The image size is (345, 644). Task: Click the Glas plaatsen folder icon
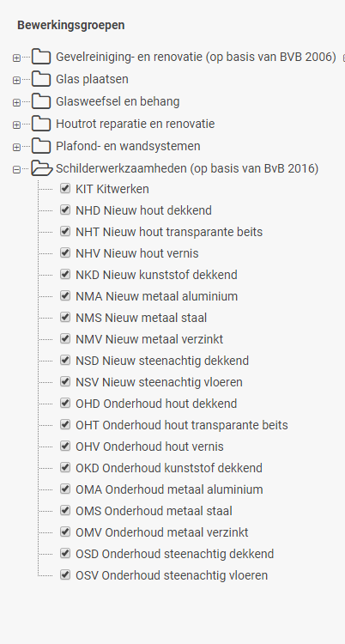tap(41, 79)
